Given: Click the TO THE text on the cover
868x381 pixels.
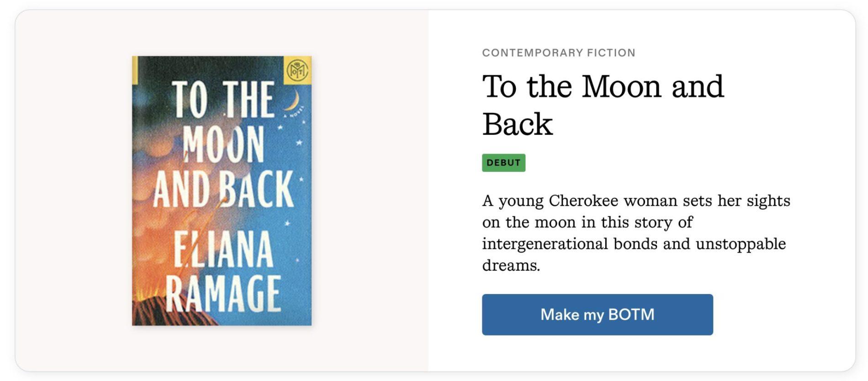Looking at the screenshot, I should click(x=222, y=99).
